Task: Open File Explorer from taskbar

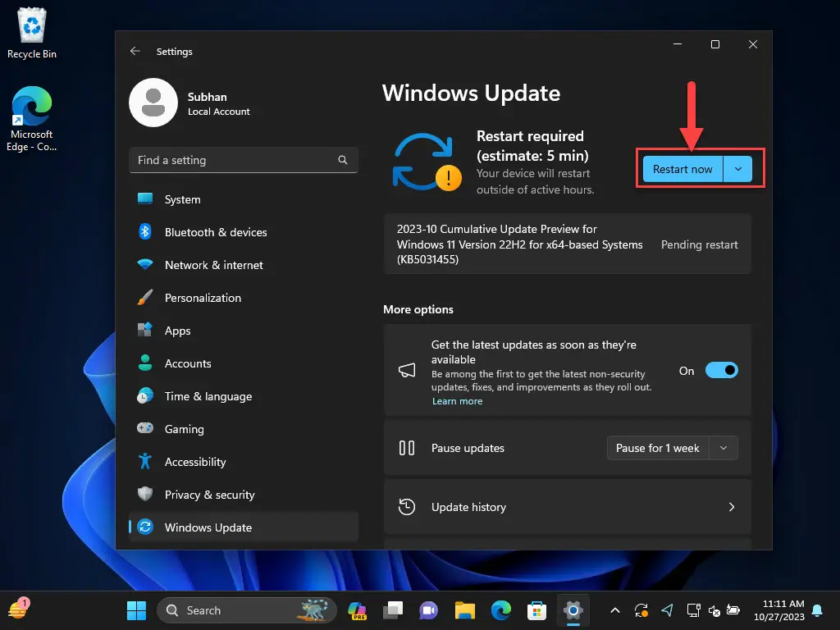Action: tap(464, 610)
